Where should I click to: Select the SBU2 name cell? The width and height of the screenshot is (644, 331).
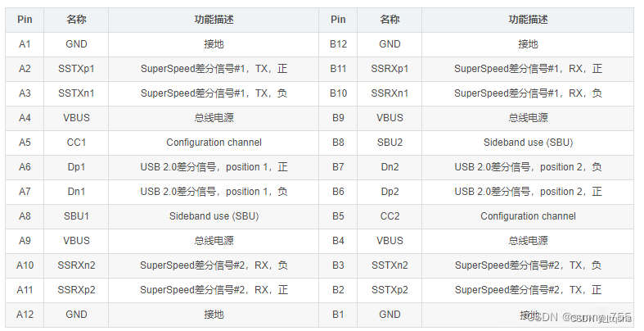coord(390,143)
